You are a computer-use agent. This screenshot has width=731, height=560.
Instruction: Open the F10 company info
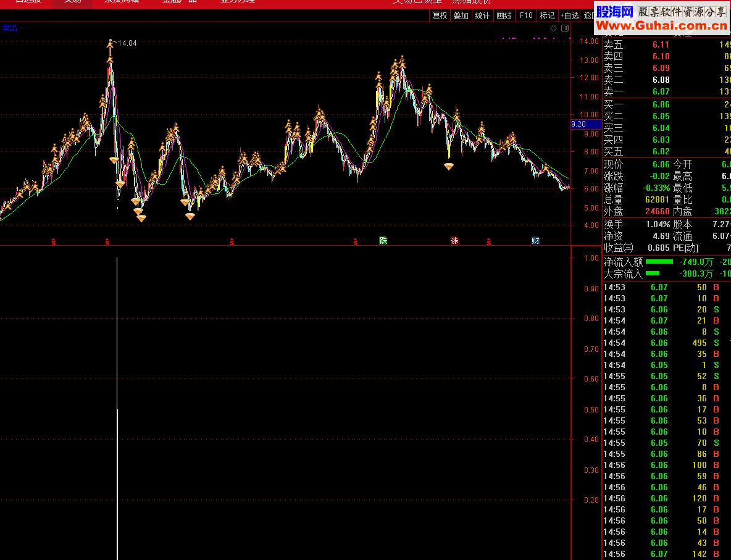tap(526, 16)
